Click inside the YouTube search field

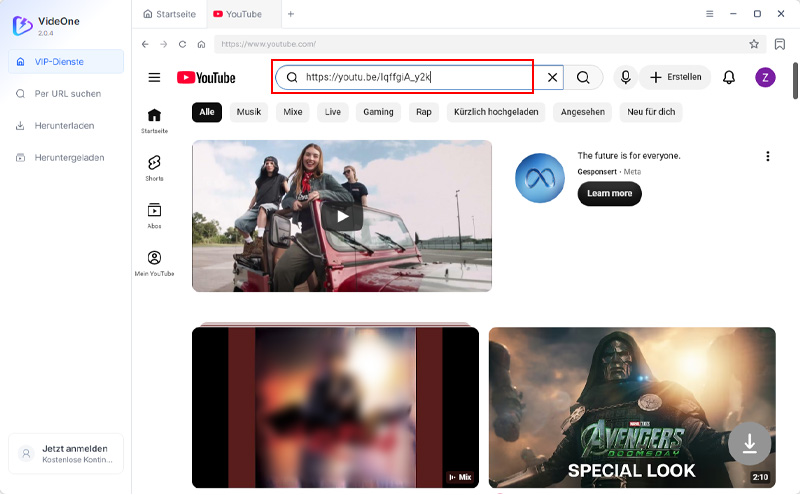click(419, 77)
